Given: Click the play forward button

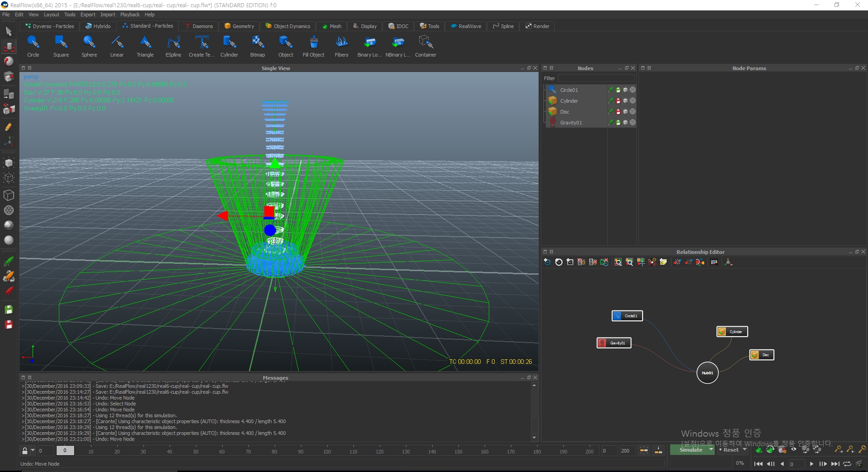Looking at the screenshot, I should 811,464.
